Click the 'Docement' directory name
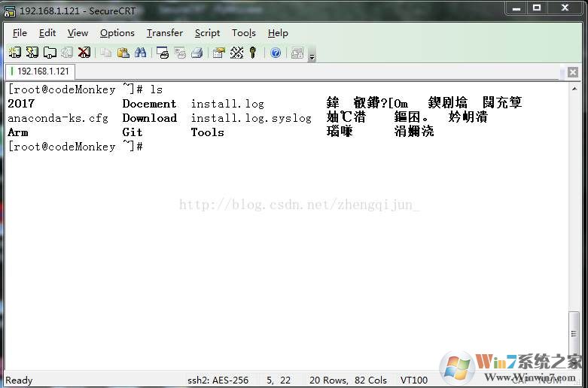Viewport: 588px width, 388px height. pyautogui.click(x=149, y=103)
